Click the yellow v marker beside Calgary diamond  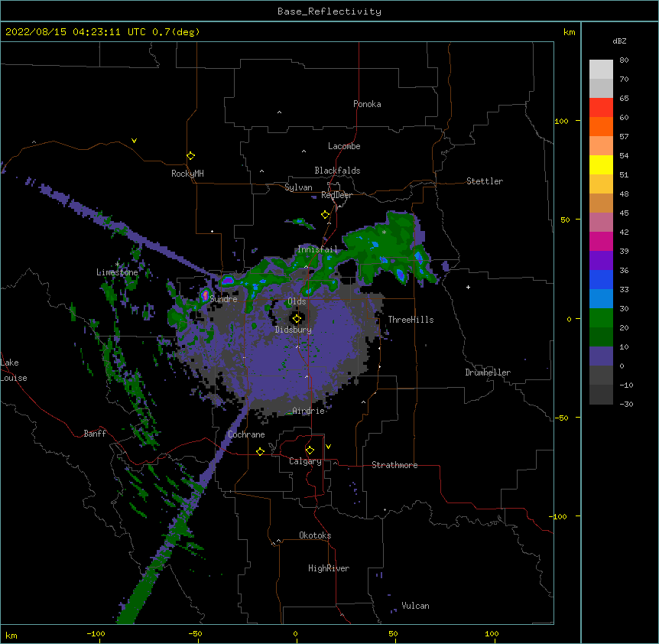tap(328, 447)
